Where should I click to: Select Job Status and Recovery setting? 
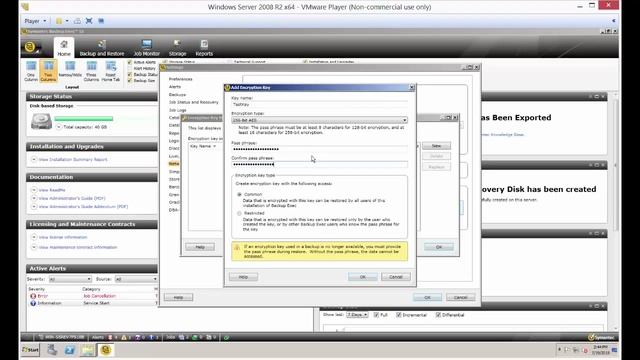coord(193,102)
